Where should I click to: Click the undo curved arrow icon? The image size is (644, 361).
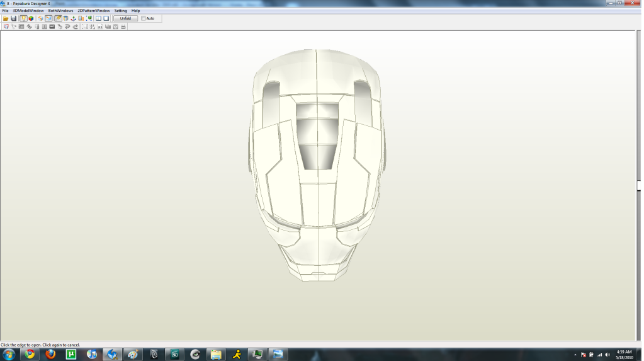[67, 26]
